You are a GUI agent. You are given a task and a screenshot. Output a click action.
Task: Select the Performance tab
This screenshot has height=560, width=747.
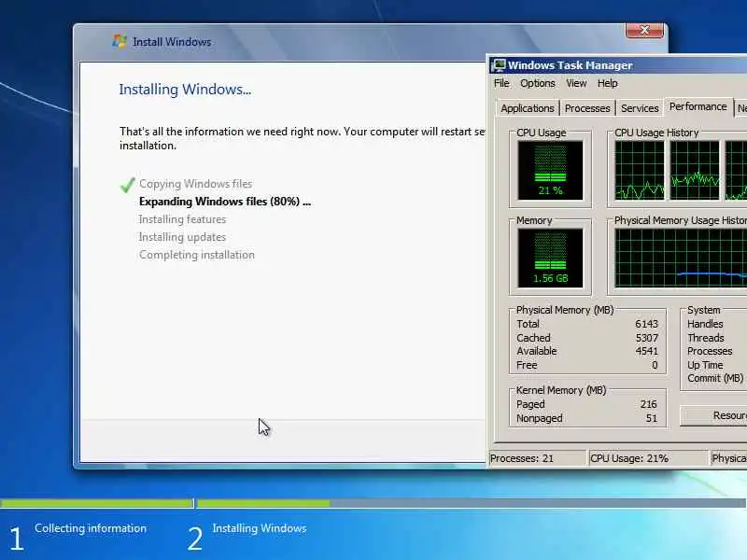coord(698,106)
